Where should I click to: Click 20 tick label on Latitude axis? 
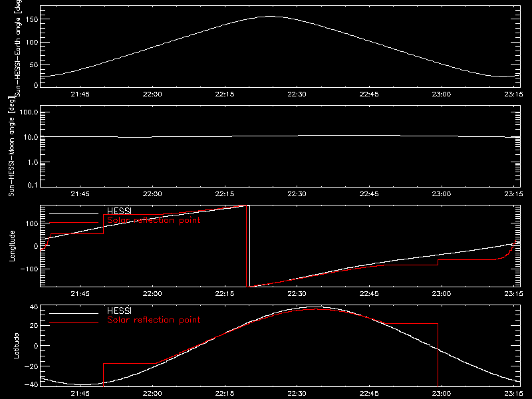click(34, 326)
